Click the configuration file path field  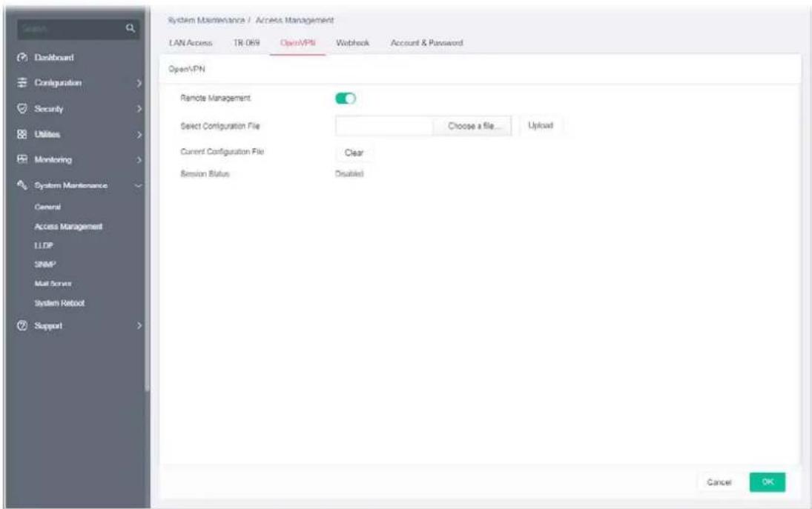(x=384, y=126)
